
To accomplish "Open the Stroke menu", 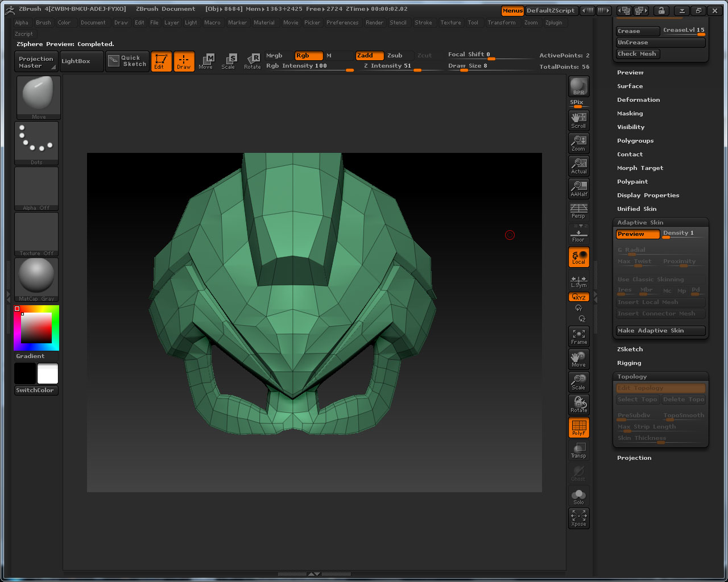I will point(423,23).
